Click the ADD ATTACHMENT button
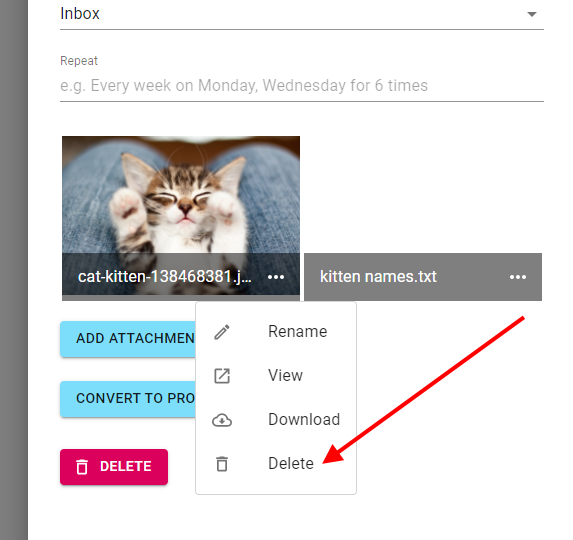573x540 pixels. 128,339
